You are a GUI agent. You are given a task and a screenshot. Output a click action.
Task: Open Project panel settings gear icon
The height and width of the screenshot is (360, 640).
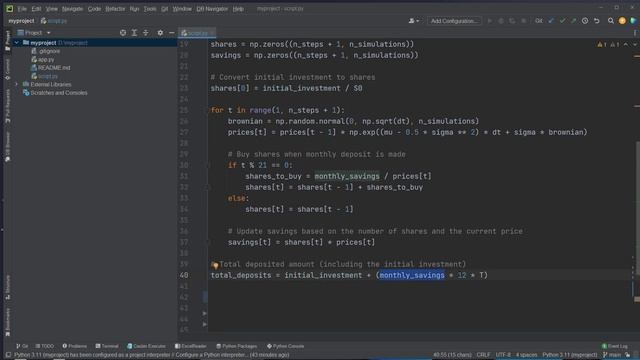160,33
